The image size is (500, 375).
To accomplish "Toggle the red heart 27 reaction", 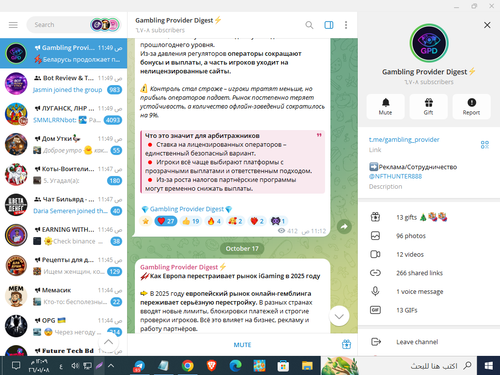I will click(x=166, y=221).
